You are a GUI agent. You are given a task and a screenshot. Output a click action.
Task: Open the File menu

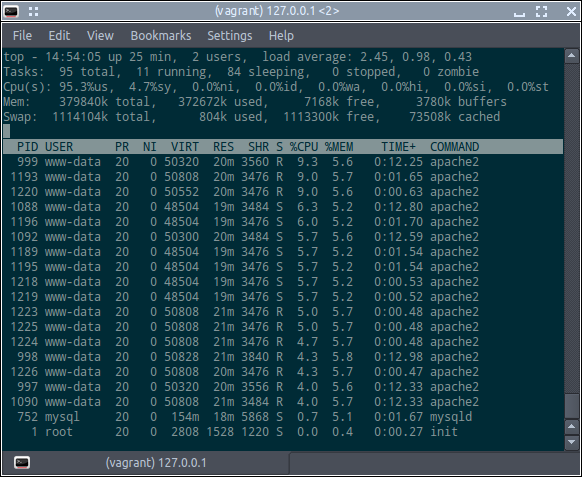(22, 36)
